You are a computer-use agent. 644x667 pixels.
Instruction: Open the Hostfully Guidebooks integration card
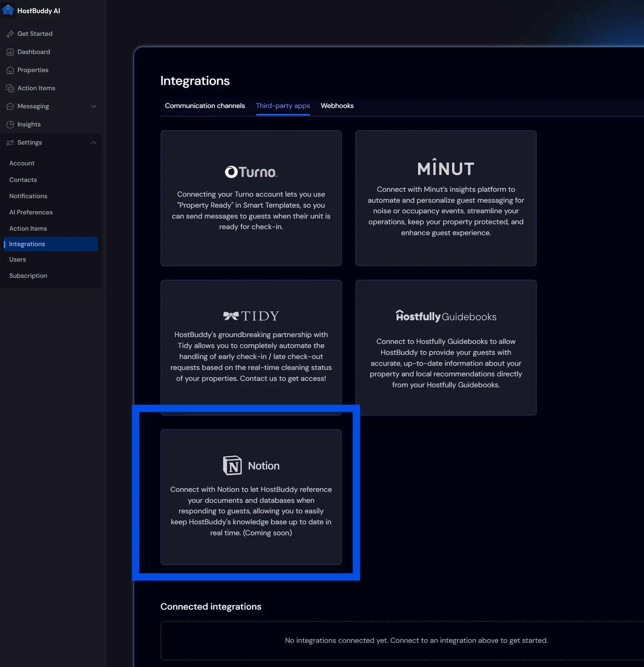click(x=446, y=347)
